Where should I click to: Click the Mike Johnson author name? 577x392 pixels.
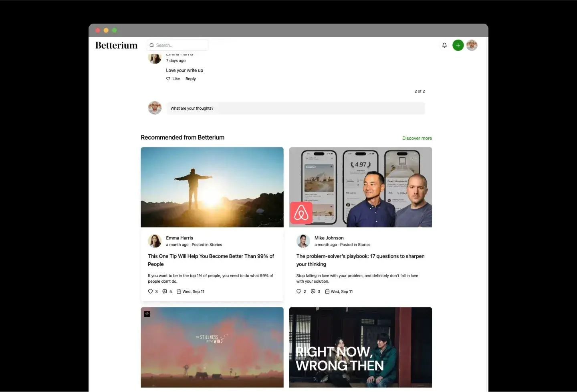329,238
